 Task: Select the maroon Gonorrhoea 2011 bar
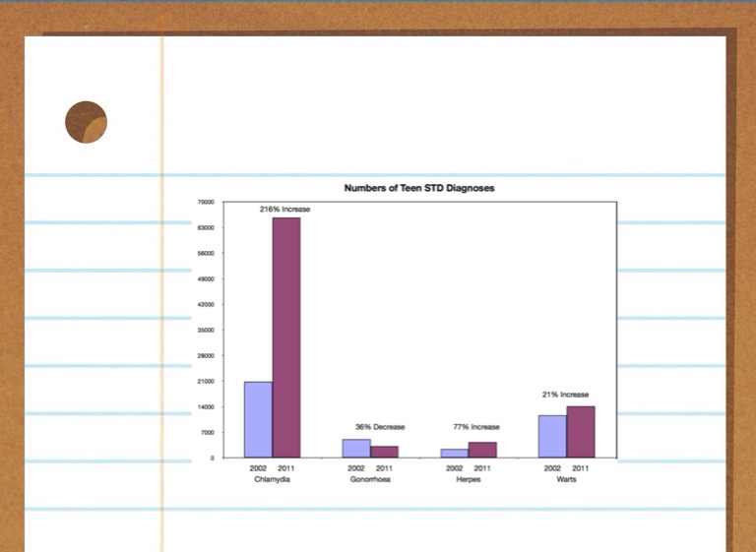(385, 452)
